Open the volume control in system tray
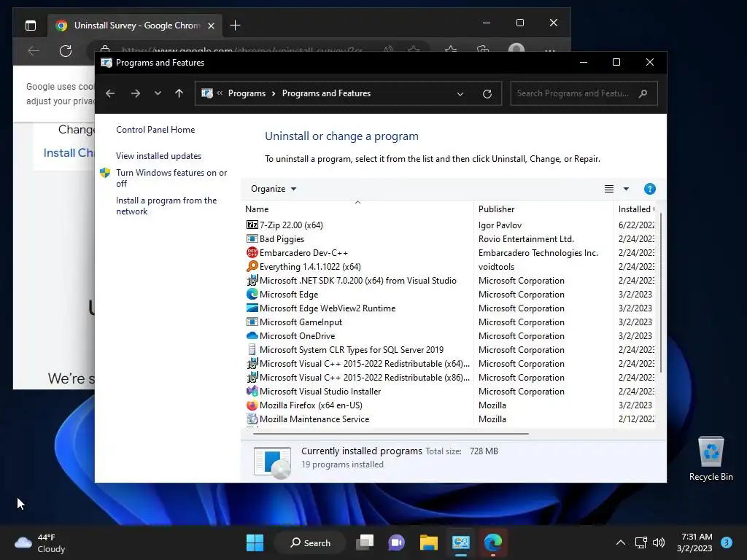Viewport: 747px width, 560px height. pyautogui.click(x=659, y=542)
